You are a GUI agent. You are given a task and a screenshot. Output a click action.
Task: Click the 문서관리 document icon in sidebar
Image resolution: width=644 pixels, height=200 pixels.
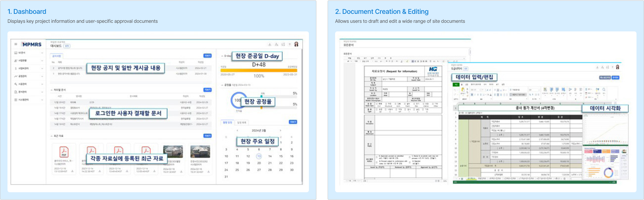click(16, 92)
